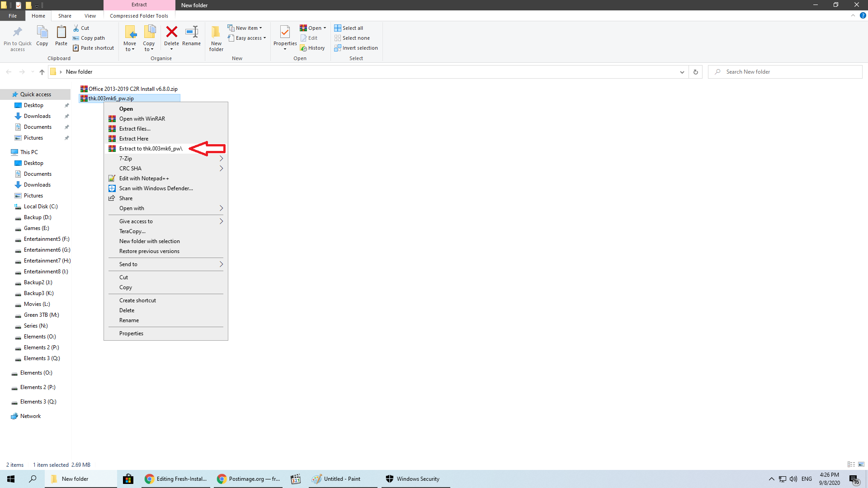Switch to details view in status bar
The image size is (868, 488).
click(x=851, y=465)
